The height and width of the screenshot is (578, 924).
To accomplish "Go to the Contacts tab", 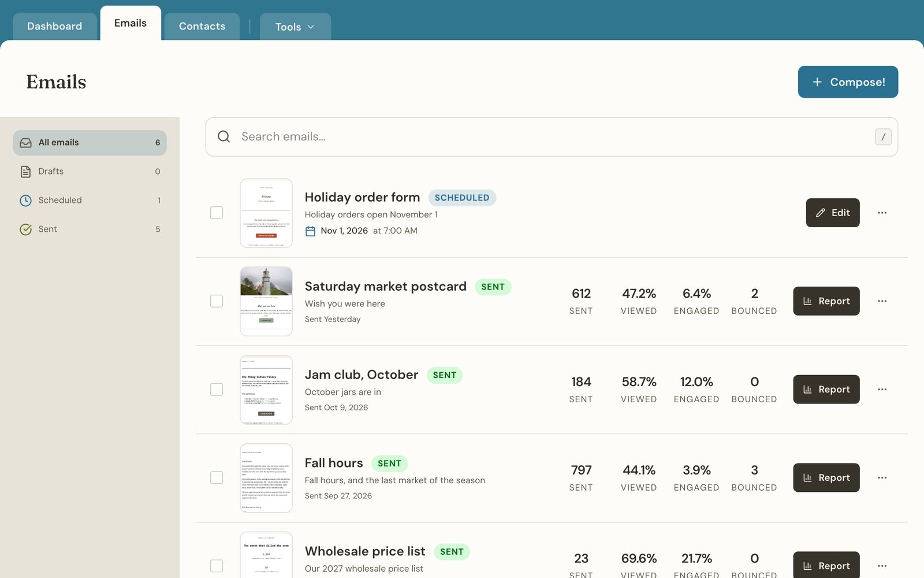I will tap(202, 27).
